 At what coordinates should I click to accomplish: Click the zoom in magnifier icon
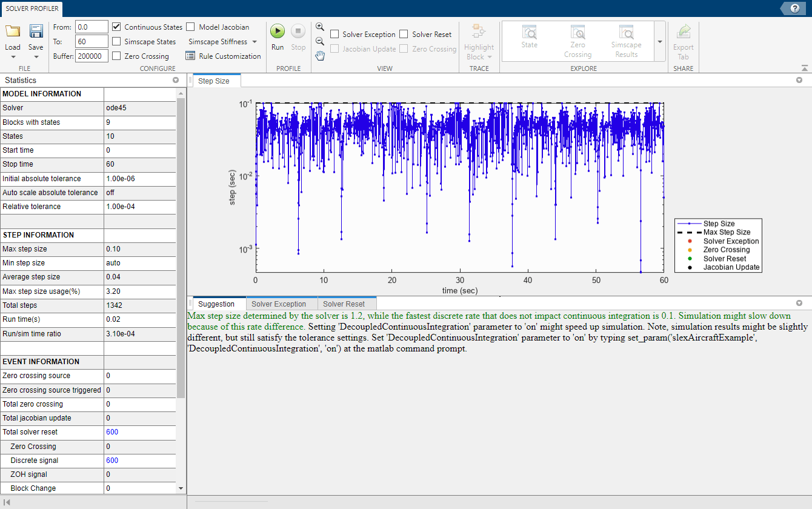[320, 27]
